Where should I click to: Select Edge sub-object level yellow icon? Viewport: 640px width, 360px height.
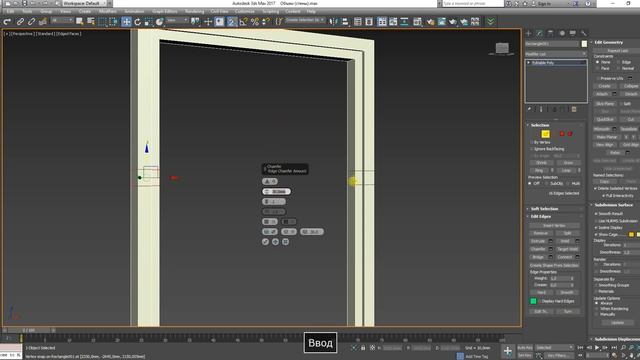coord(545,134)
